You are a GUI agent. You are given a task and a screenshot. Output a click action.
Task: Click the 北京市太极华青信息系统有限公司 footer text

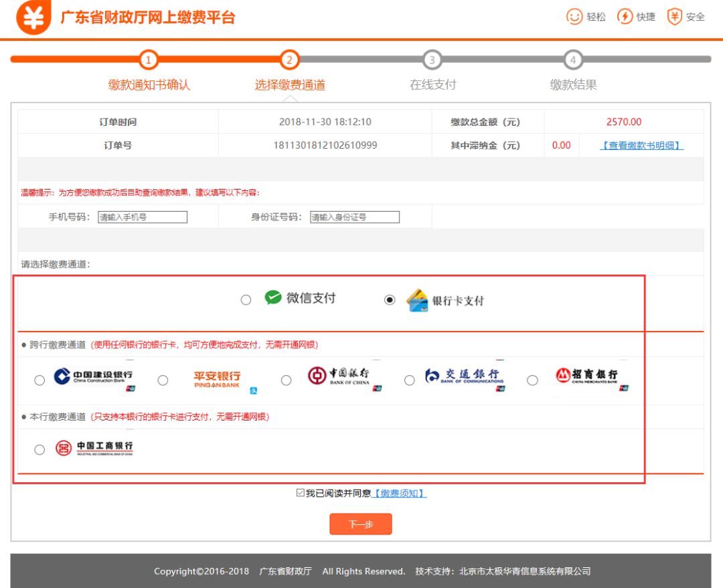[525, 571]
